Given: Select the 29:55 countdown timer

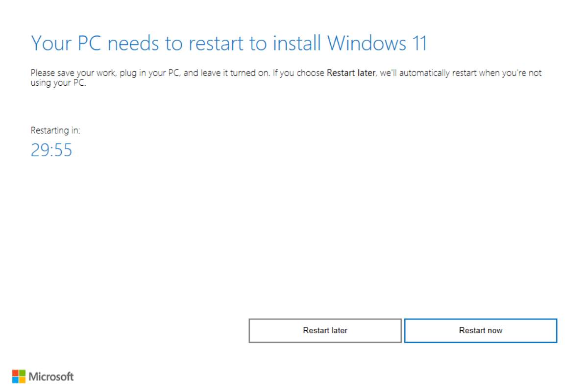Looking at the screenshot, I should tap(51, 150).
